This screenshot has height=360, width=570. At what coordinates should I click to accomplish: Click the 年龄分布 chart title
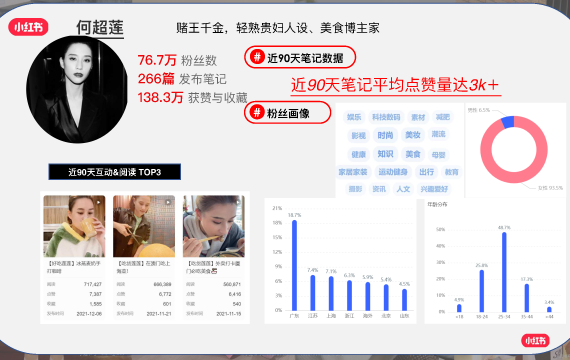pyautogui.click(x=437, y=204)
